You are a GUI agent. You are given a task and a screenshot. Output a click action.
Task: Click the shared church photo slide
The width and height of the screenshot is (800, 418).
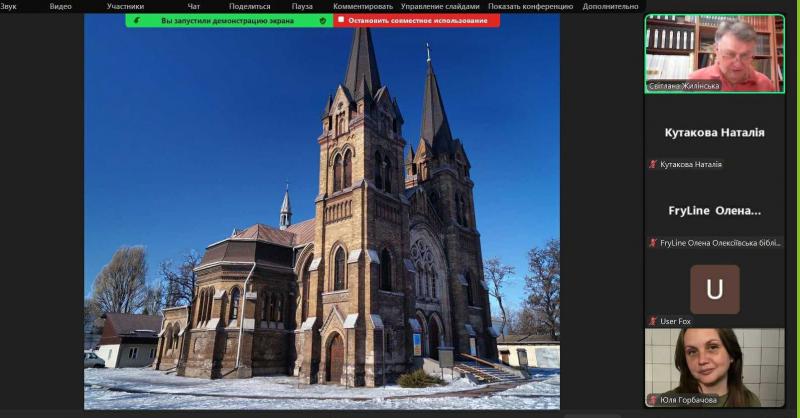pos(321,212)
